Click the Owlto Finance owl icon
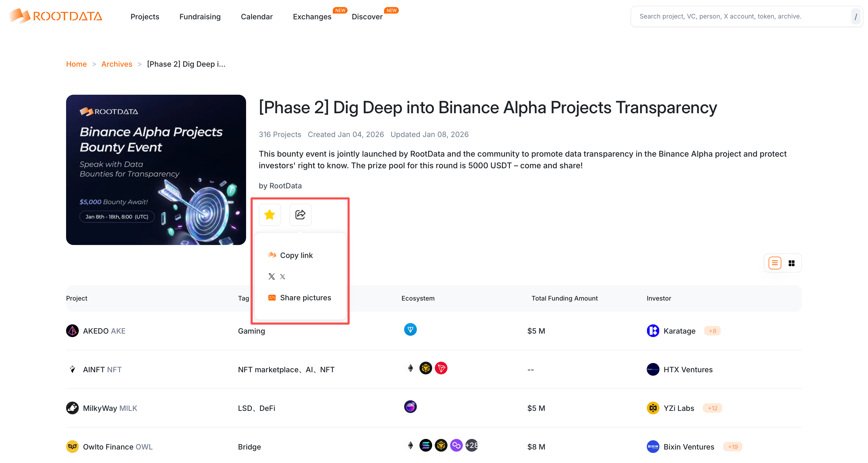This screenshot has height=463, width=868. 72,447
